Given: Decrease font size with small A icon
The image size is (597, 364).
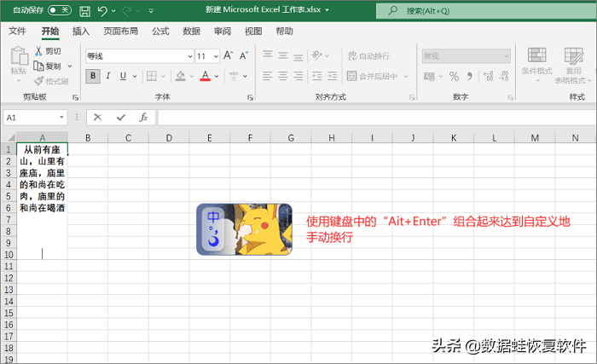Looking at the screenshot, I should (244, 55).
